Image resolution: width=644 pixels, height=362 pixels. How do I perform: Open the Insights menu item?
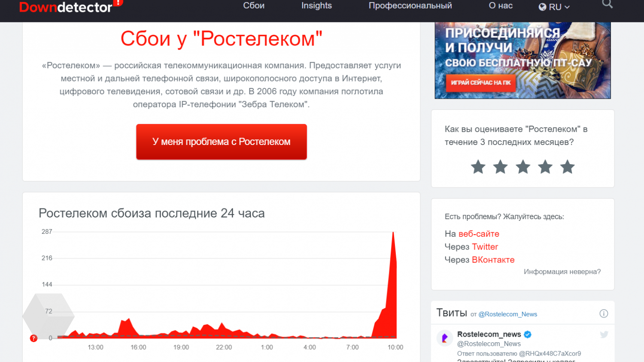(x=316, y=6)
